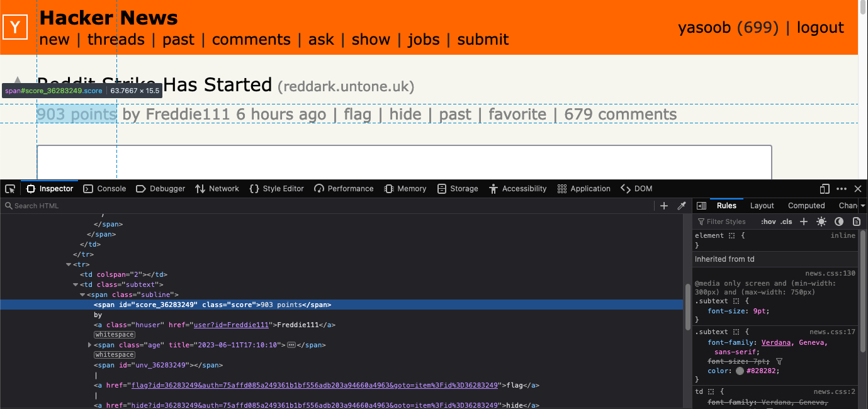This screenshot has width=868, height=409.
Task: Activate the element picker tool
Action: pyautogui.click(x=10, y=189)
